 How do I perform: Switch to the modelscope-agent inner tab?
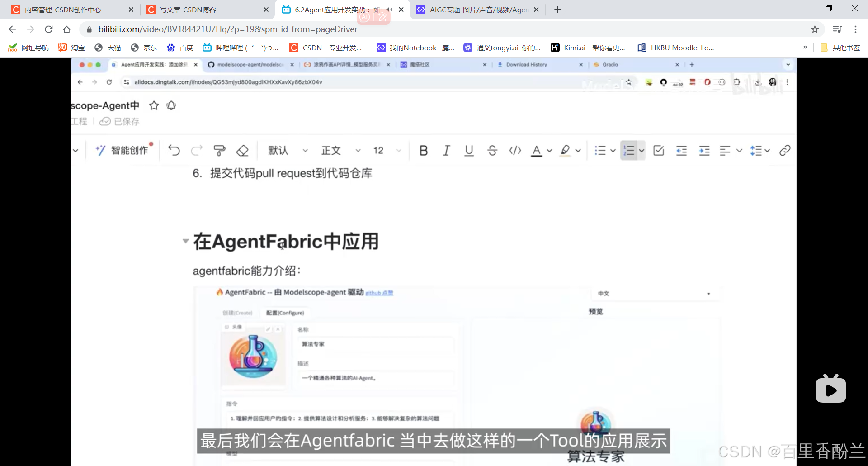tap(249, 65)
